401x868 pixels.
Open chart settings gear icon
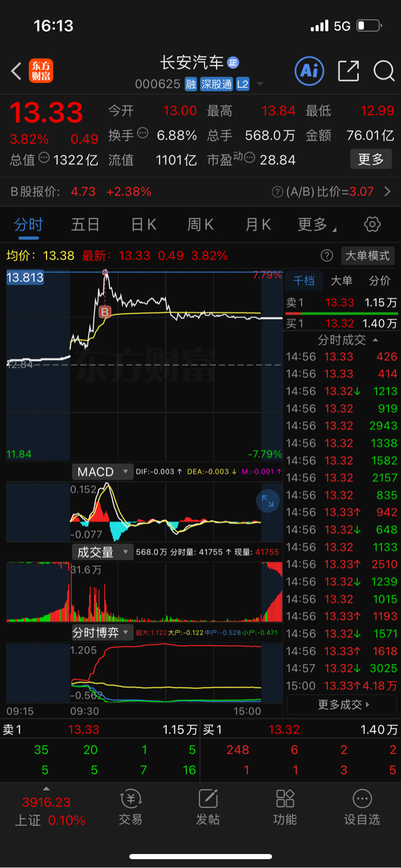click(x=372, y=224)
